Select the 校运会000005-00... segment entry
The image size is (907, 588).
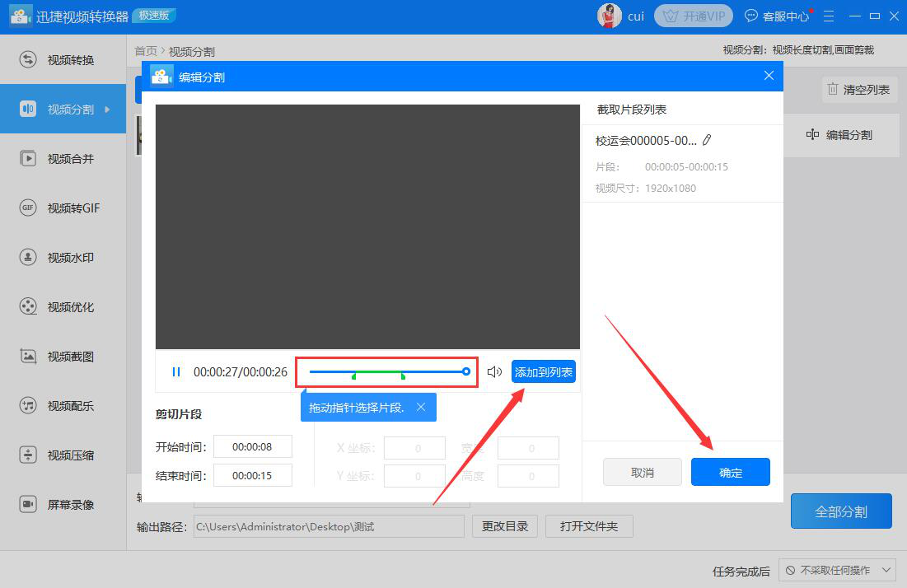pyautogui.click(x=683, y=164)
